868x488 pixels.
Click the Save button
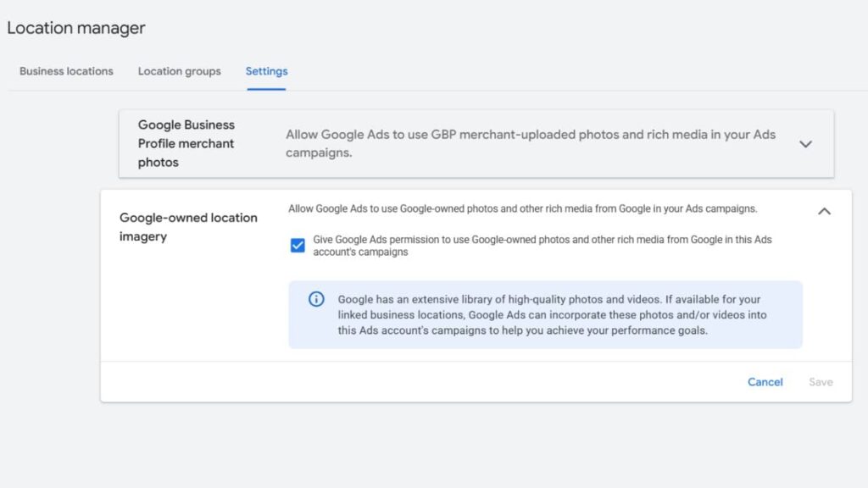[821, 382]
